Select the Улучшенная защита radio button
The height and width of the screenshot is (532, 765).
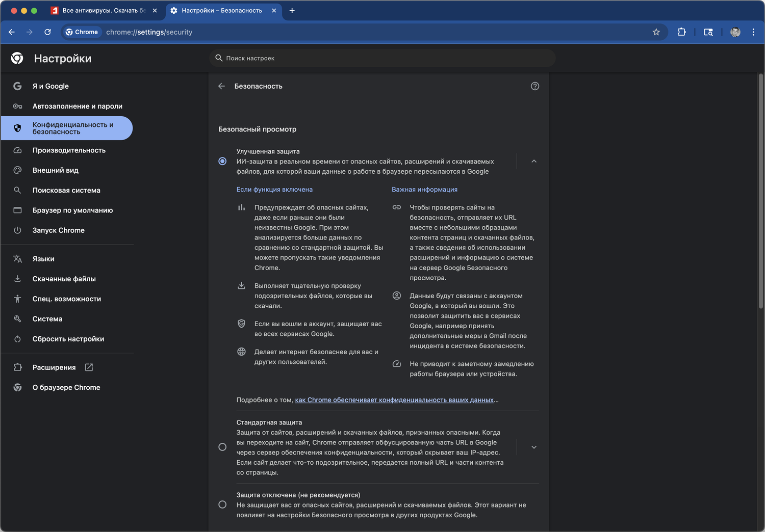(222, 161)
